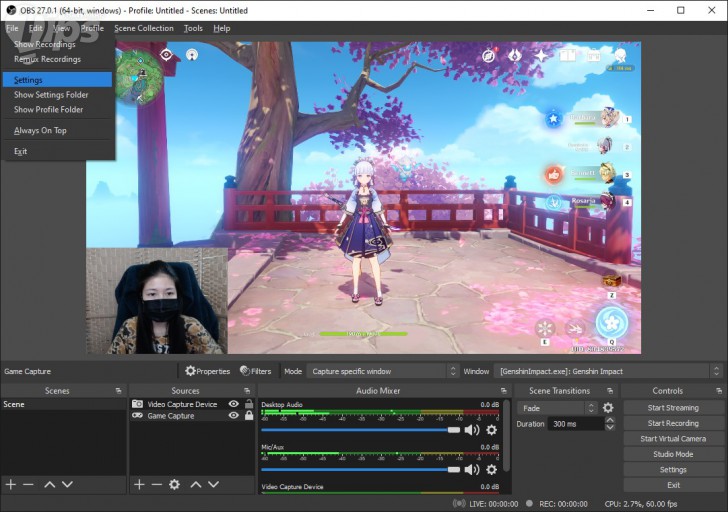Click the Audio Mixer scrollbar

click(507, 436)
